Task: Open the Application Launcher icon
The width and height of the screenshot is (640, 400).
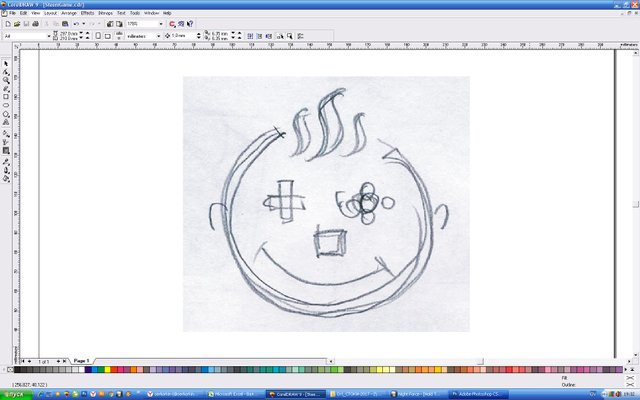Action: point(172,24)
